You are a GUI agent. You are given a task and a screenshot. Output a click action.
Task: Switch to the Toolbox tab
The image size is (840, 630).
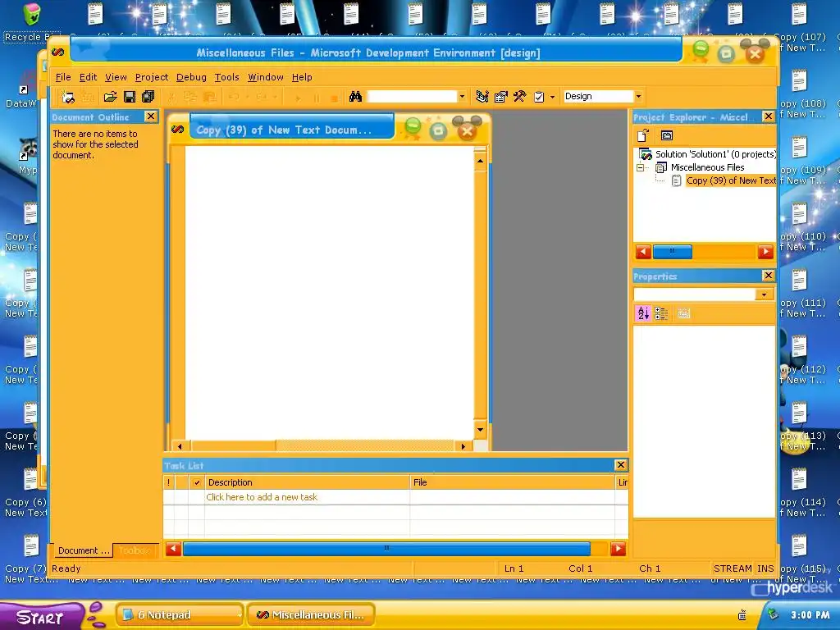click(135, 550)
